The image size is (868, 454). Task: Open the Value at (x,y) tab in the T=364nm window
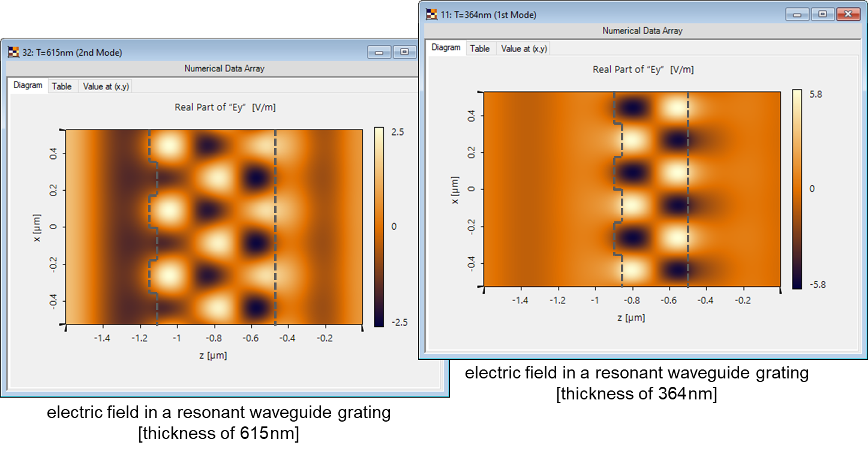pyautogui.click(x=523, y=48)
